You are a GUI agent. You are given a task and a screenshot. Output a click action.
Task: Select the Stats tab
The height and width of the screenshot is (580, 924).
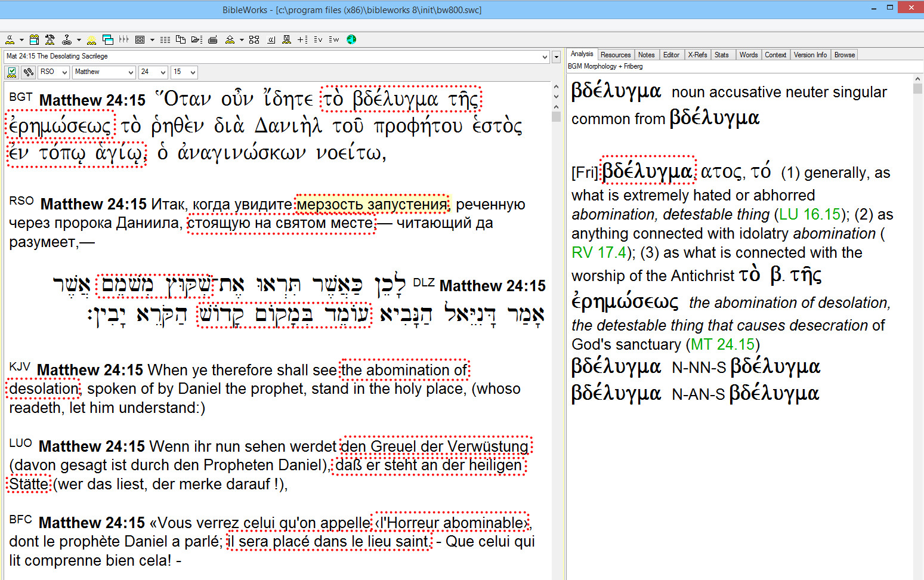click(x=722, y=55)
